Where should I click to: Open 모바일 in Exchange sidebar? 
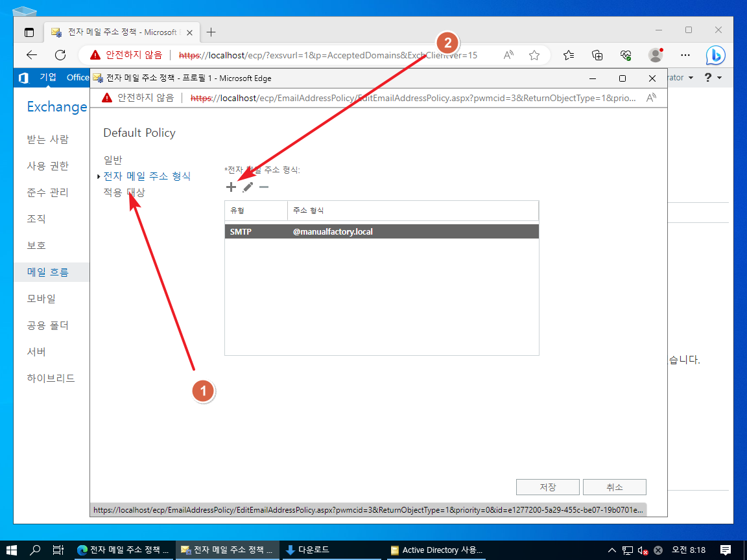pyautogui.click(x=41, y=299)
